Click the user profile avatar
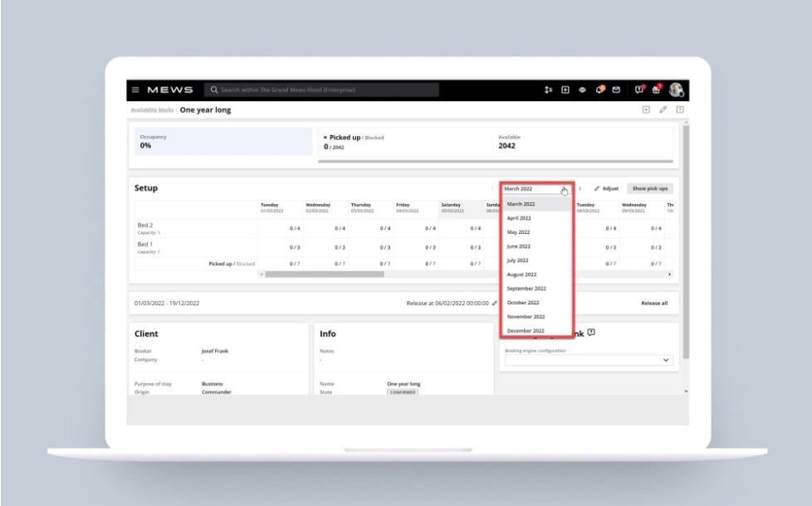 pos(676,90)
